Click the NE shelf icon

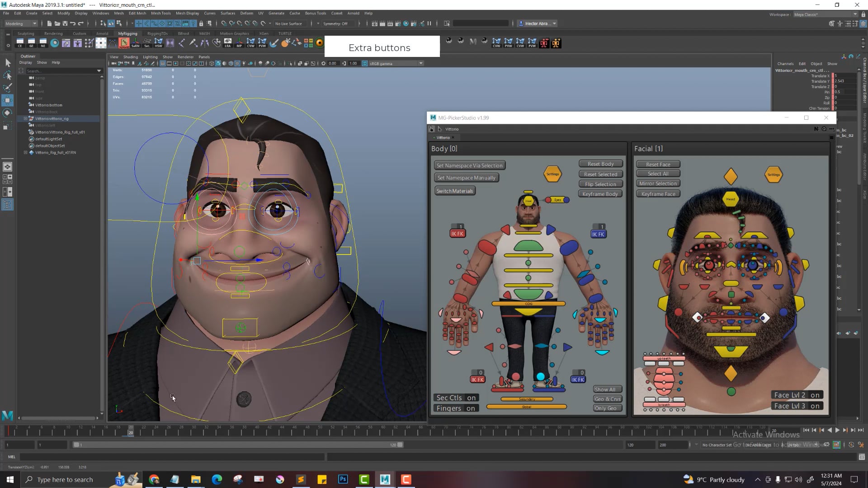[x=43, y=43]
